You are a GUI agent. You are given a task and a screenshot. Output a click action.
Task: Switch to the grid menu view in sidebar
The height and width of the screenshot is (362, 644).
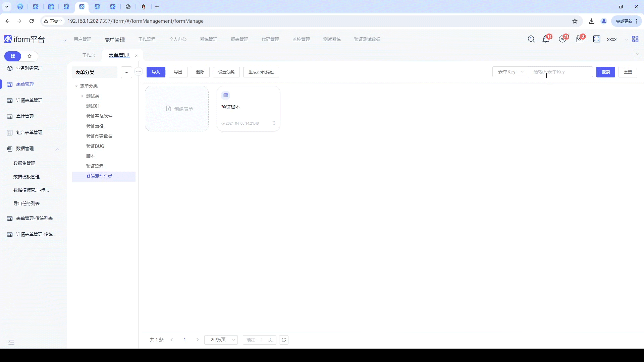13,56
